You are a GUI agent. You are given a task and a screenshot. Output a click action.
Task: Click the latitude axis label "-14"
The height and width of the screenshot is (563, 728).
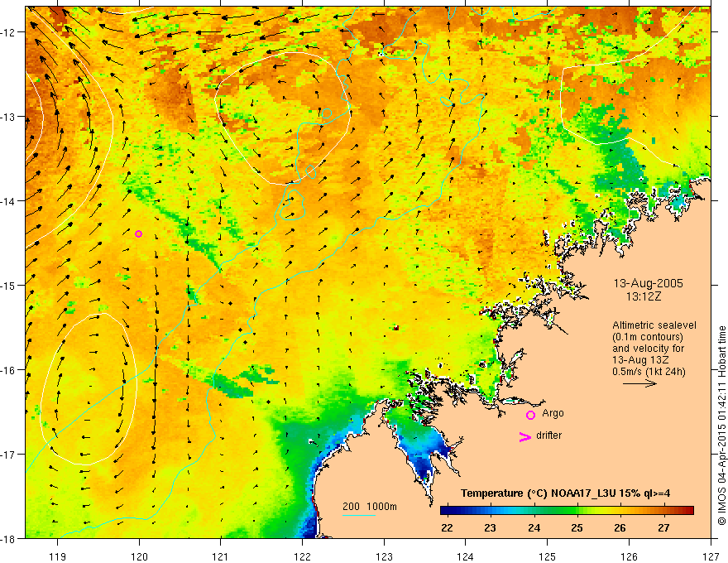[9, 201]
